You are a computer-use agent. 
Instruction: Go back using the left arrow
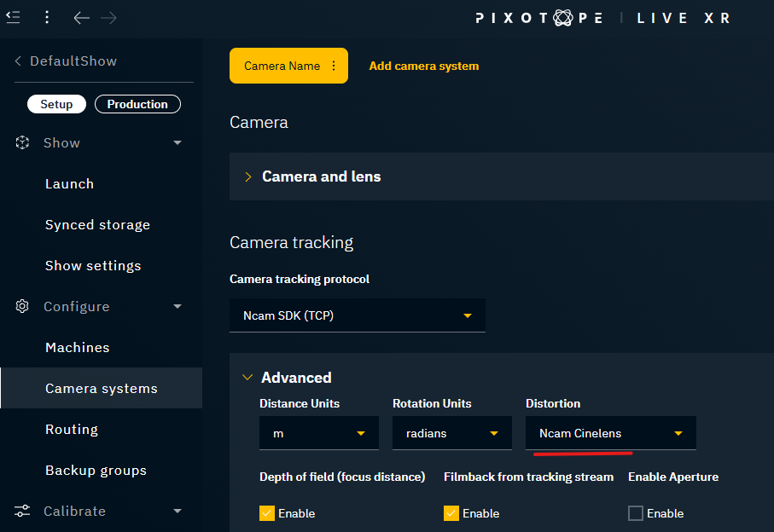81,17
